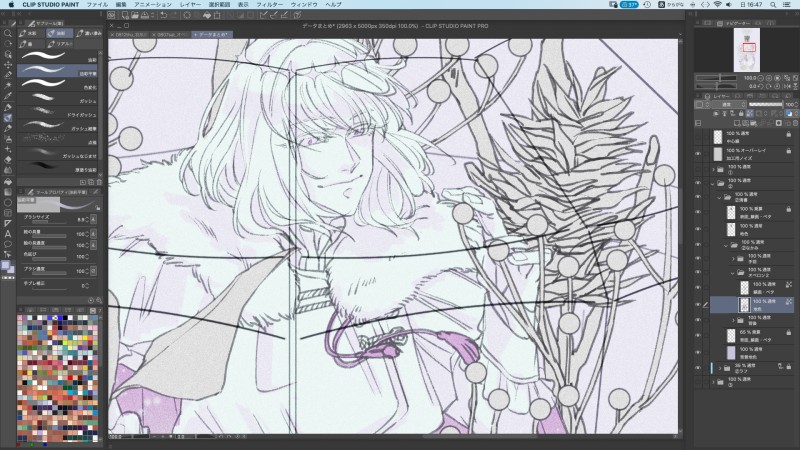This screenshot has width=800, height=450.
Task: Select the Auto select magic wand tool
Action: tap(8, 86)
